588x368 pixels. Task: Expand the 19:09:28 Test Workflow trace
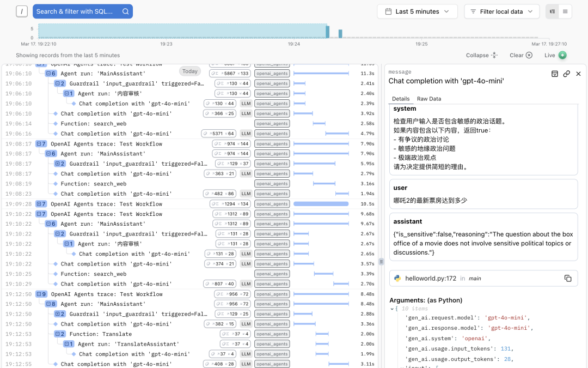41,204
